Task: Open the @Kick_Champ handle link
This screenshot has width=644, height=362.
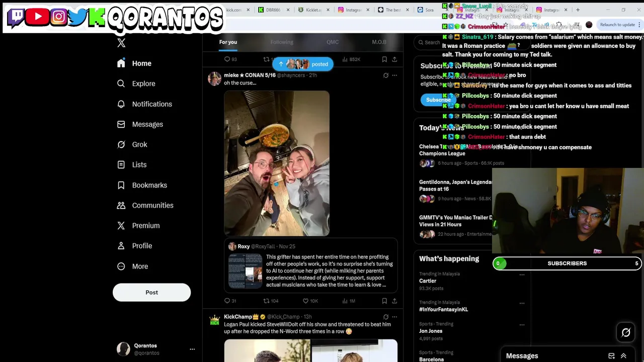Action: click(x=283, y=317)
